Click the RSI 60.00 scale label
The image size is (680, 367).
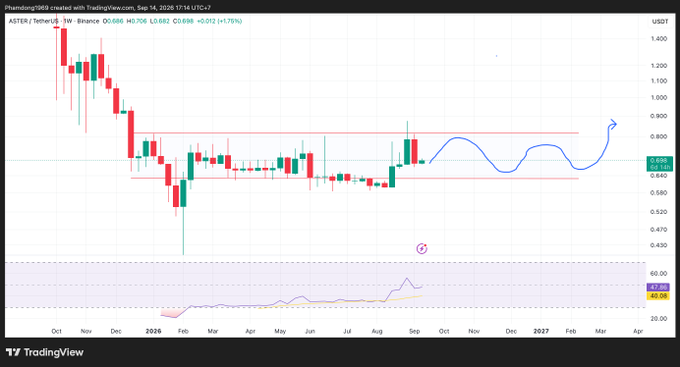pyautogui.click(x=659, y=274)
